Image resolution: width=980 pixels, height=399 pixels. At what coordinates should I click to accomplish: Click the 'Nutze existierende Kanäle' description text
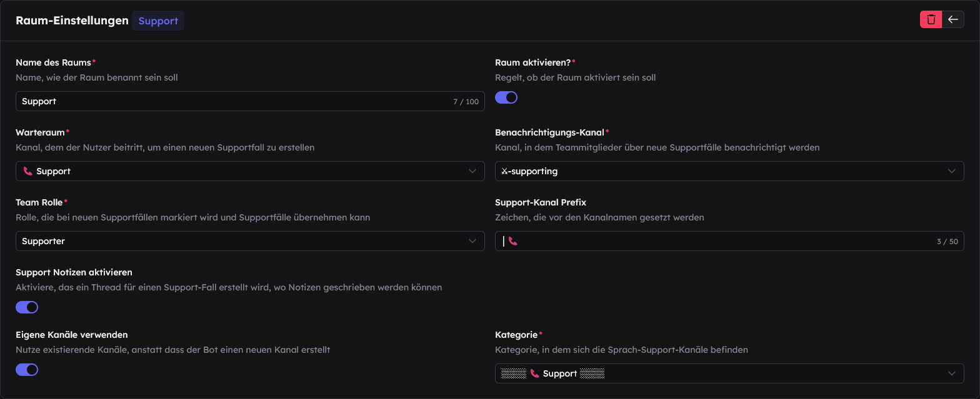click(172, 350)
